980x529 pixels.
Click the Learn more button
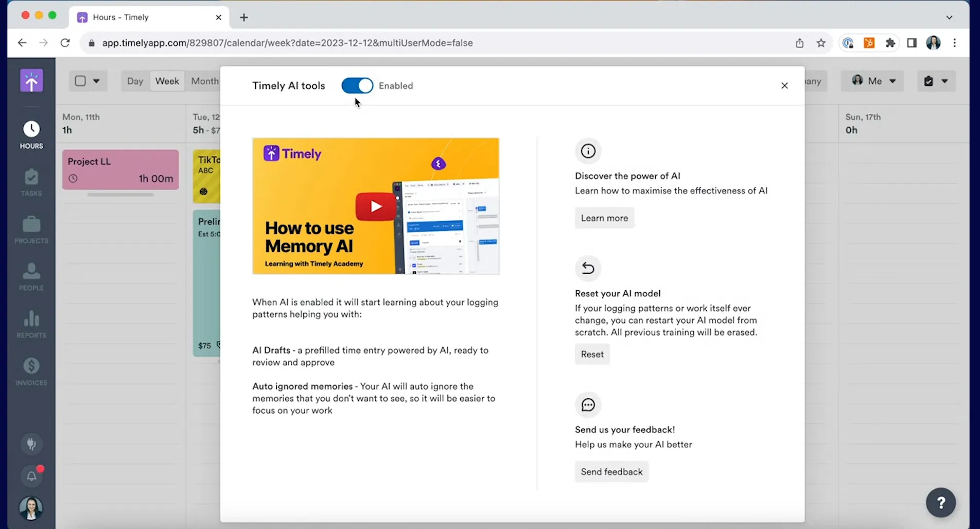pos(604,218)
